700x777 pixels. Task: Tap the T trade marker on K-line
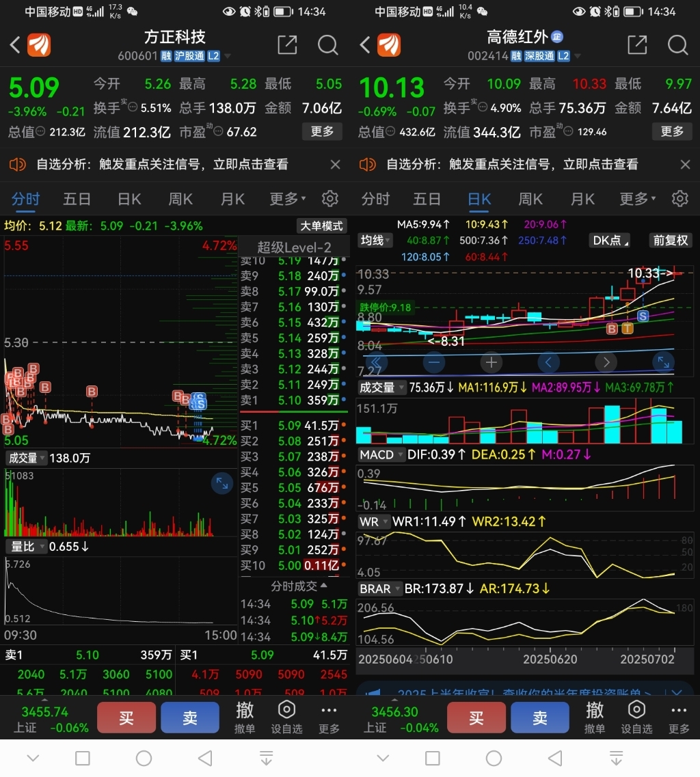point(628,328)
